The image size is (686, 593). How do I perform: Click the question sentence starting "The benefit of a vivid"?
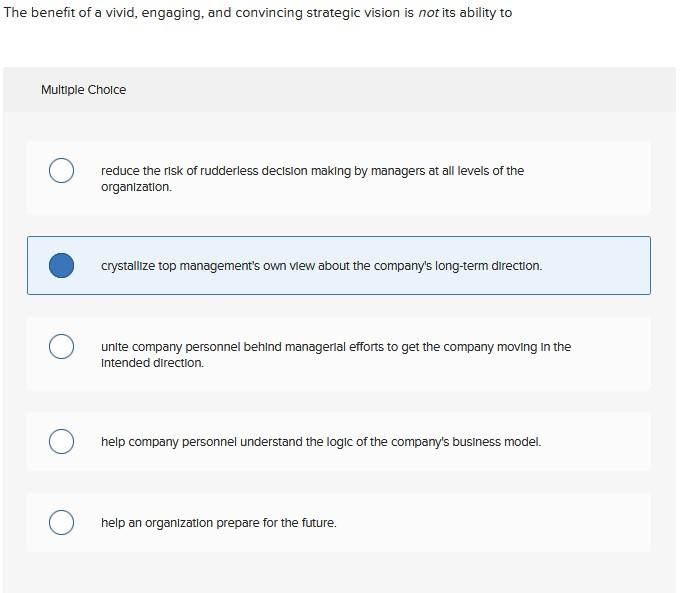[x=150, y=13]
